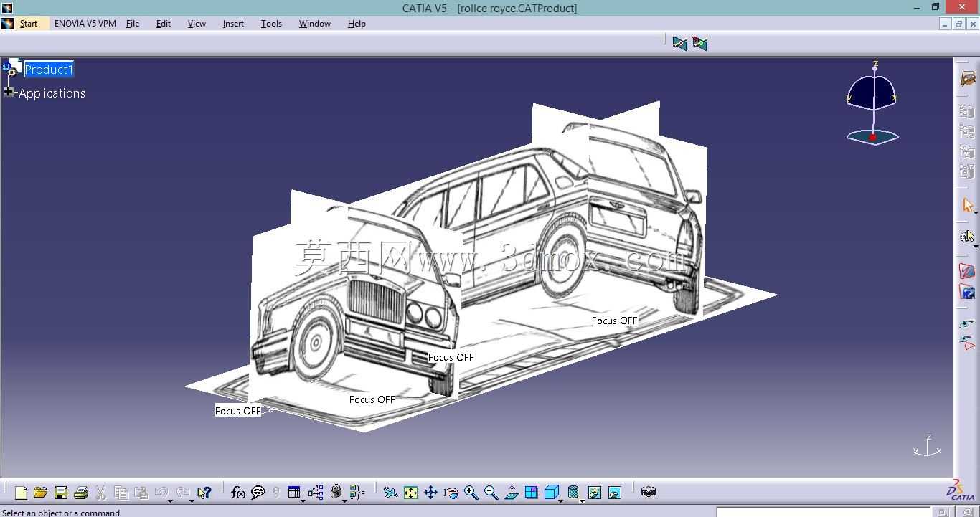This screenshot has width=980, height=517.
Task: Click Focus OFF label below front grille
Action: tap(372, 399)
